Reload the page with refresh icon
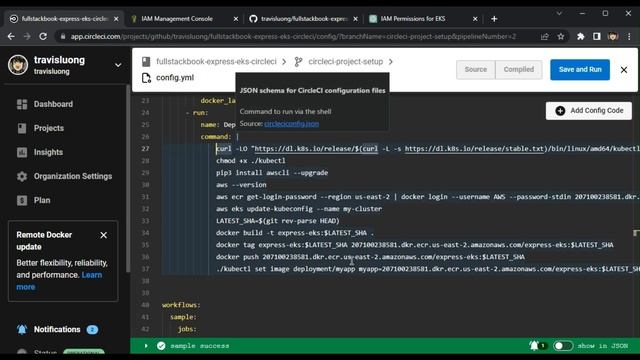The width and height of the screenshot is (640, 360). point(43,36)
